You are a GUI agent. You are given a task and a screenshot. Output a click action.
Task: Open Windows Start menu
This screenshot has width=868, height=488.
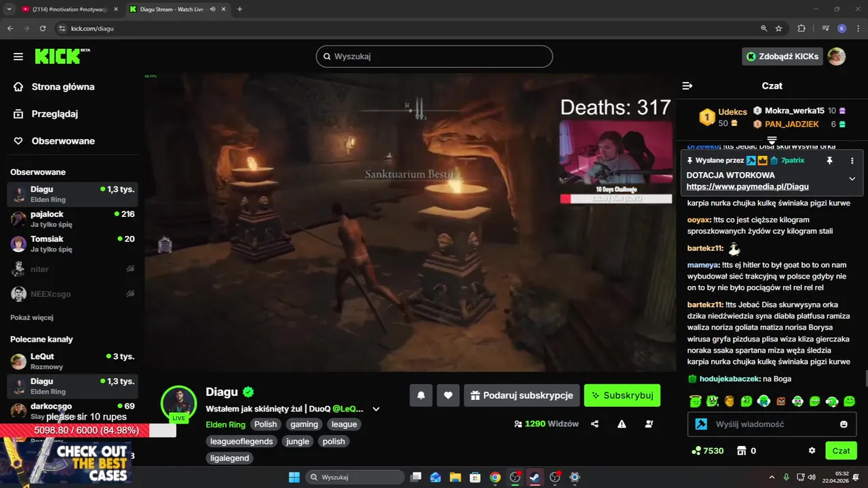tap(294, 477)
